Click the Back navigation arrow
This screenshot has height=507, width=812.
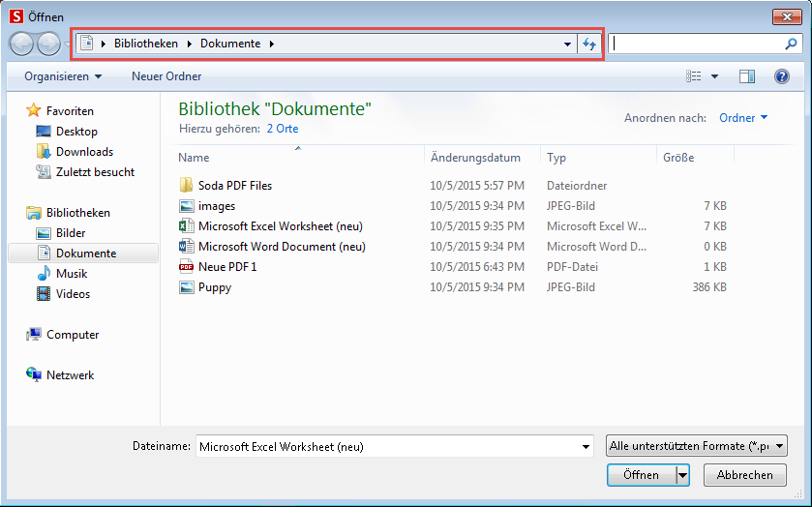point(21,44)
